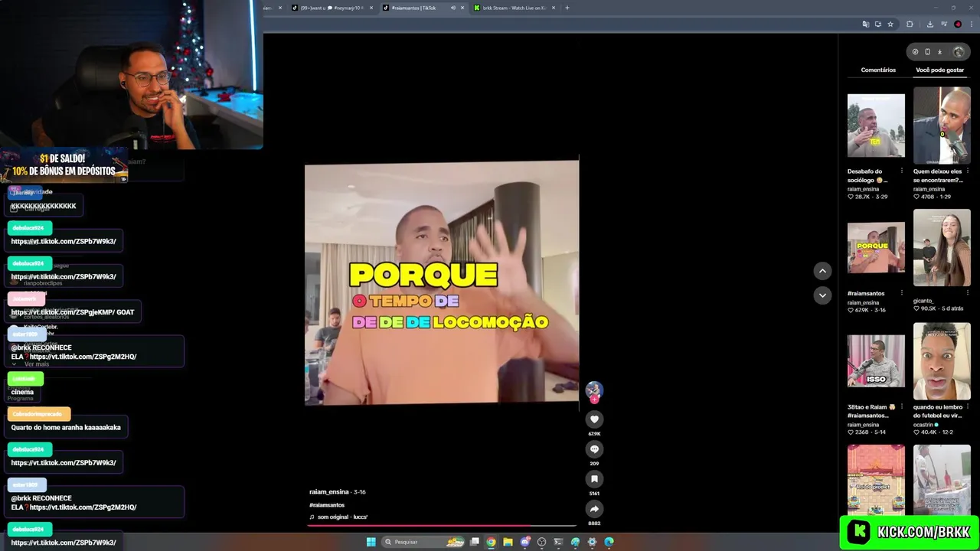Open the Chrome three-dot menu
980x551 pixels.
[971, 24]
